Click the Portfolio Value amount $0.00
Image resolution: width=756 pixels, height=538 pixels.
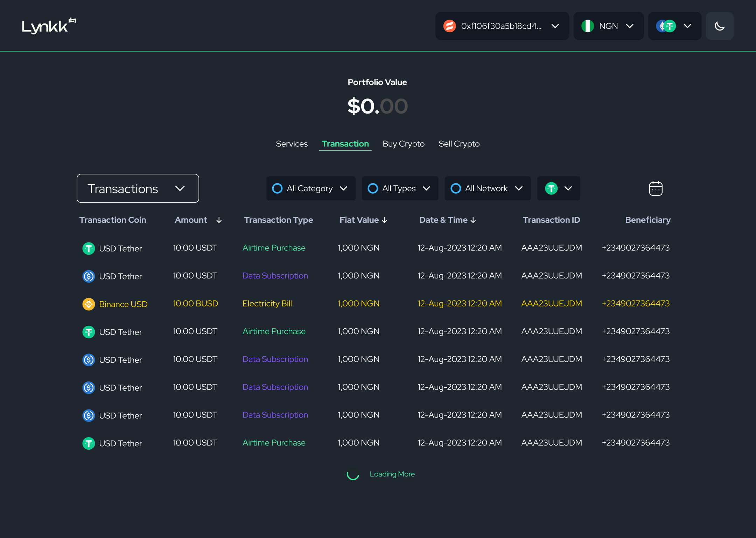[x=377, y=106]
